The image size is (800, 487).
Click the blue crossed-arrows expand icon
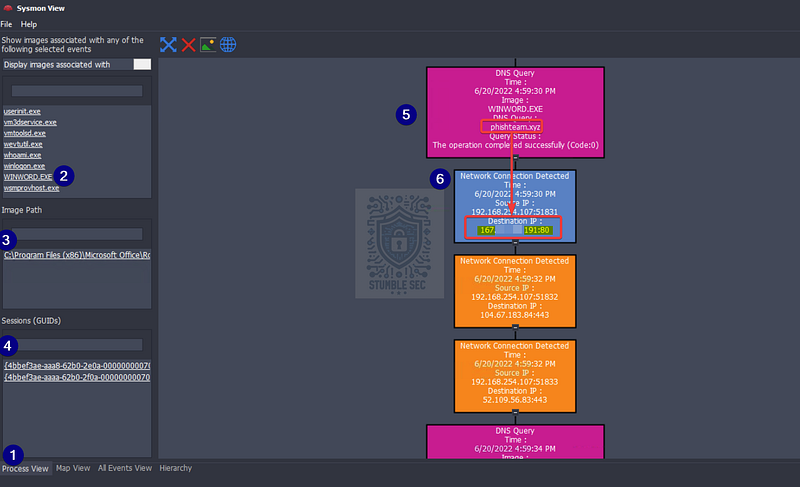[x=168, y=45]
